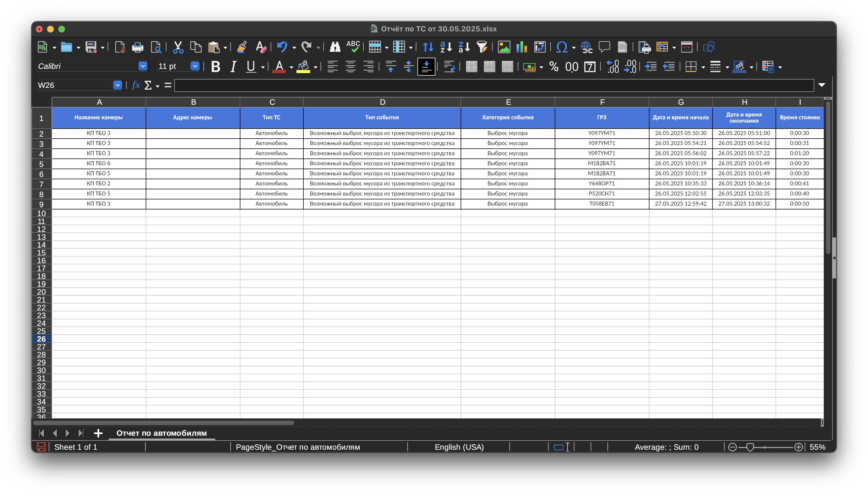This screenshot has height=494, width=868.
Task: Click the zoom in plus button
Action: pyautogui.click(x=799, y=447)
